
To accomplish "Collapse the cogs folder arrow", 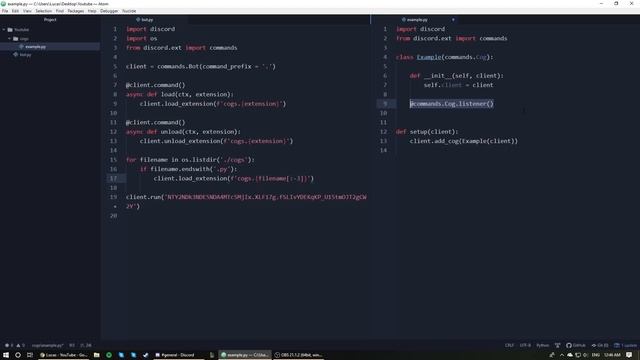I will 9,39.
